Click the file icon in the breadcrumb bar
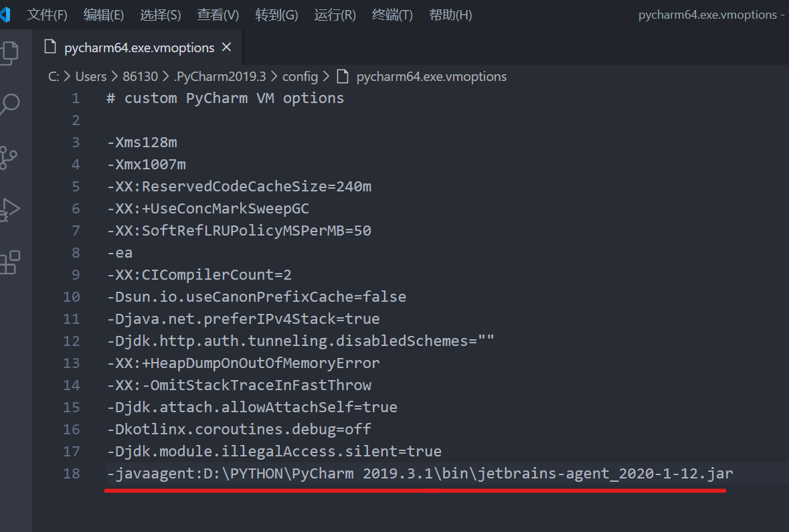The width and height of the screenshot is (789, 532). coord(343,76)
